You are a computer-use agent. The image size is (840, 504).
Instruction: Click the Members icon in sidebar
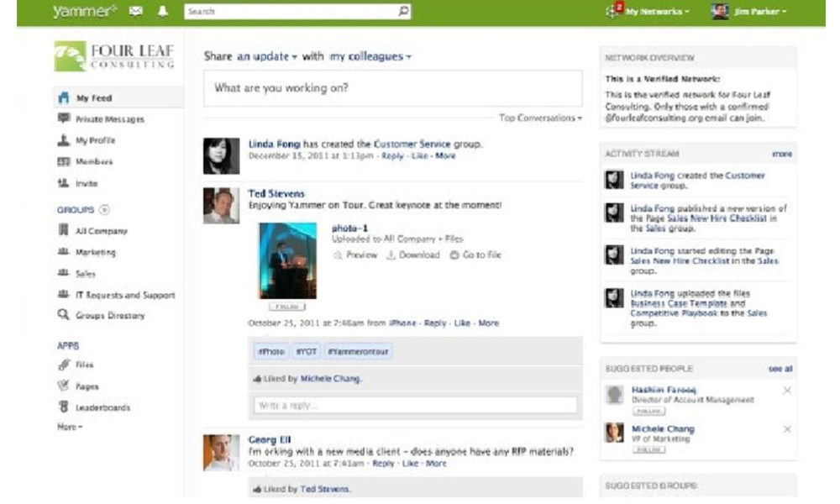(x=64, y=161)
